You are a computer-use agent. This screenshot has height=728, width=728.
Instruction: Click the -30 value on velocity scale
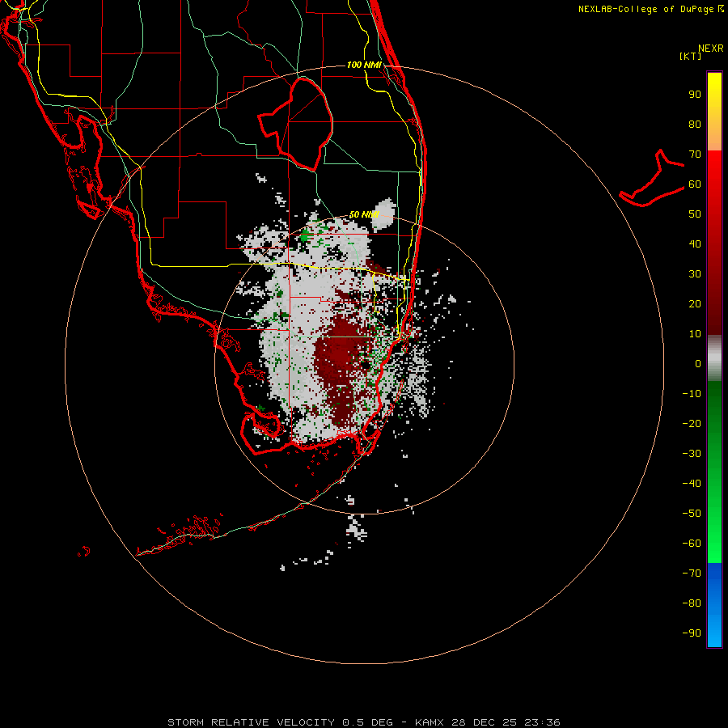[692, 454]
